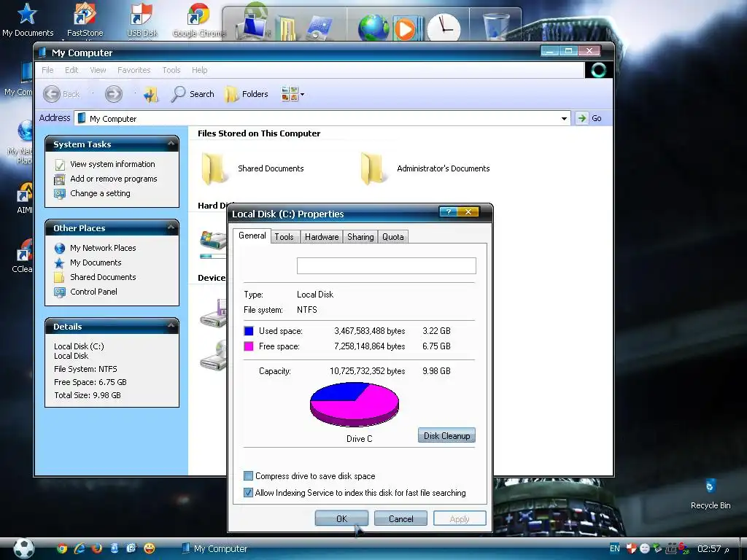Open Control Panel from Other Places
This screenshot has width=747, height=560.
coord(93,292)
